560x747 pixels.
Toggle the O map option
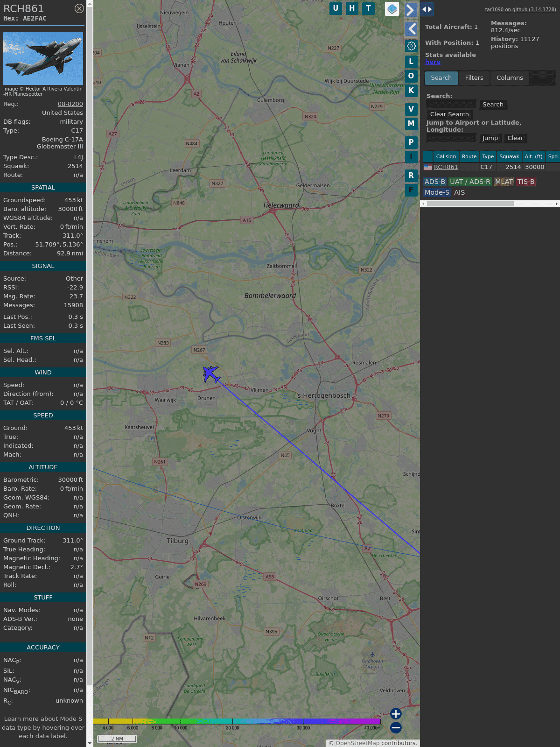[x=411, y=76]
